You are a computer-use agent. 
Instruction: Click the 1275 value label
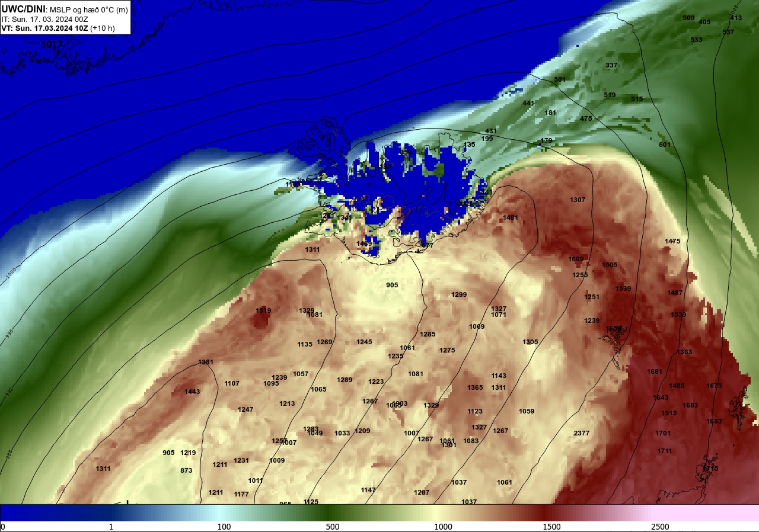[447, 350]
